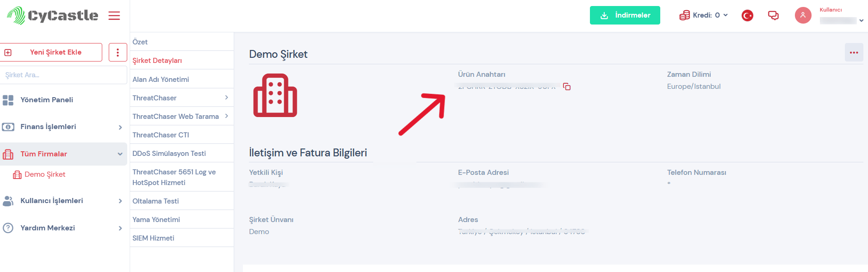Expand the Kullanıcı İşlemleri menu

pos(63,201)
